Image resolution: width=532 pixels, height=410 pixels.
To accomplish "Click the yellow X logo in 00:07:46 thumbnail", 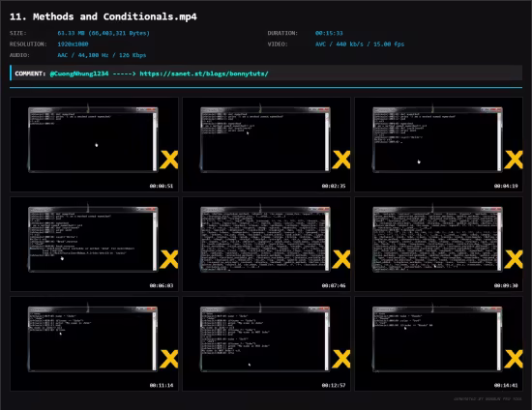I will coord(341,259).
